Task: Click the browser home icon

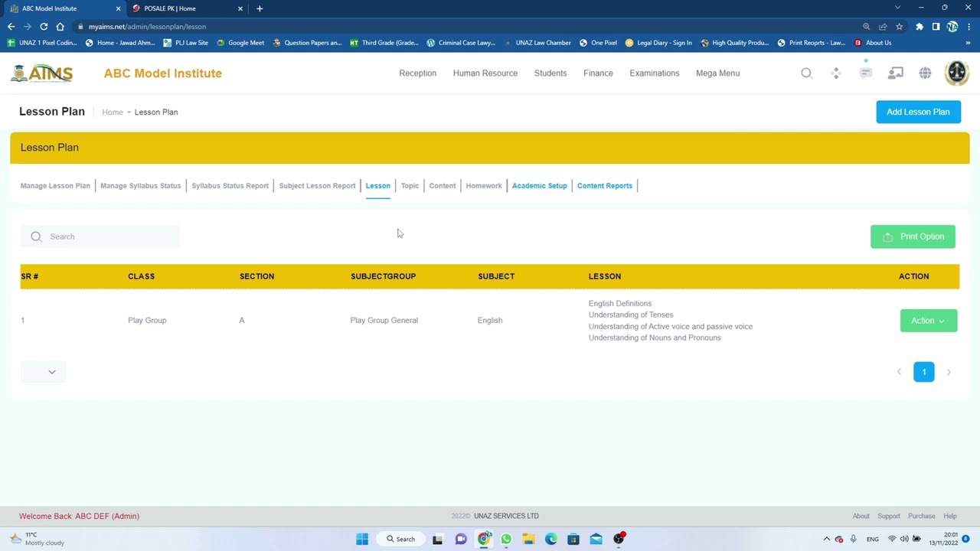Action: click(x=60, y=27)
